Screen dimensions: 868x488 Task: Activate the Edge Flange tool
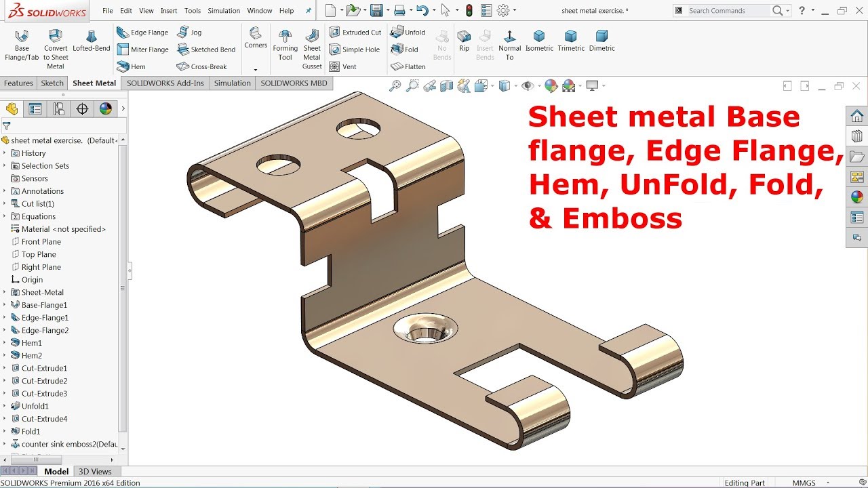pos(142,33)
